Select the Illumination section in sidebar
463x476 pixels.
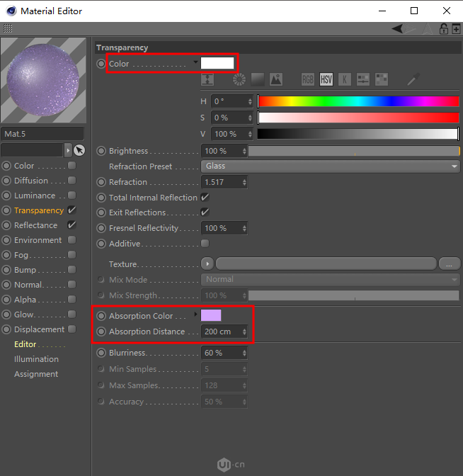36,359
